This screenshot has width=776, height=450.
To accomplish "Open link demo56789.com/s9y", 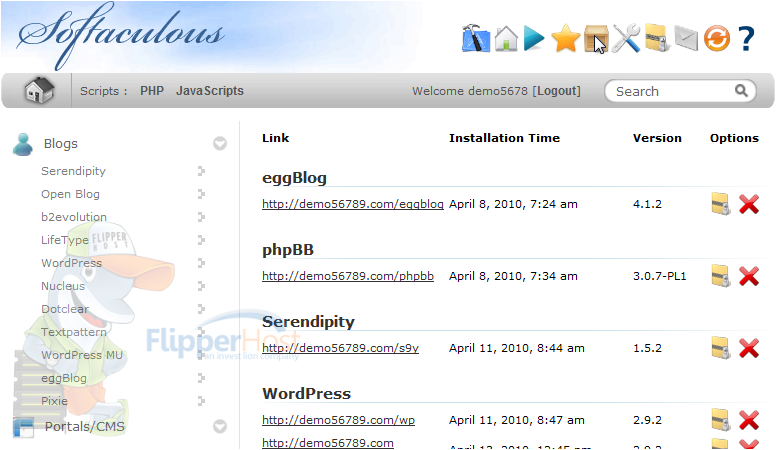I will coord(340,348).
